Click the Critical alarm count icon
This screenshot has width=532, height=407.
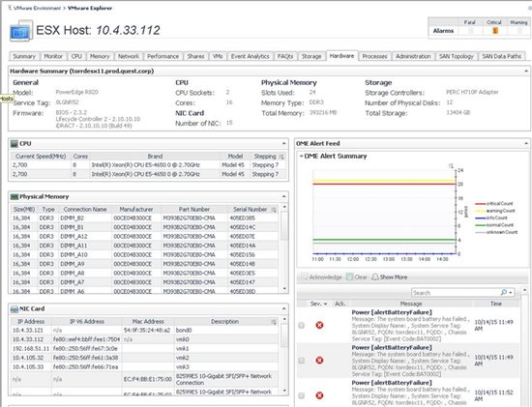pos(495,31)
